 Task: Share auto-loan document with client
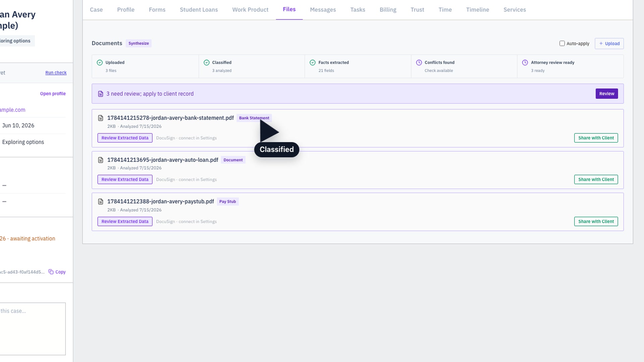(x=596, y=180)
